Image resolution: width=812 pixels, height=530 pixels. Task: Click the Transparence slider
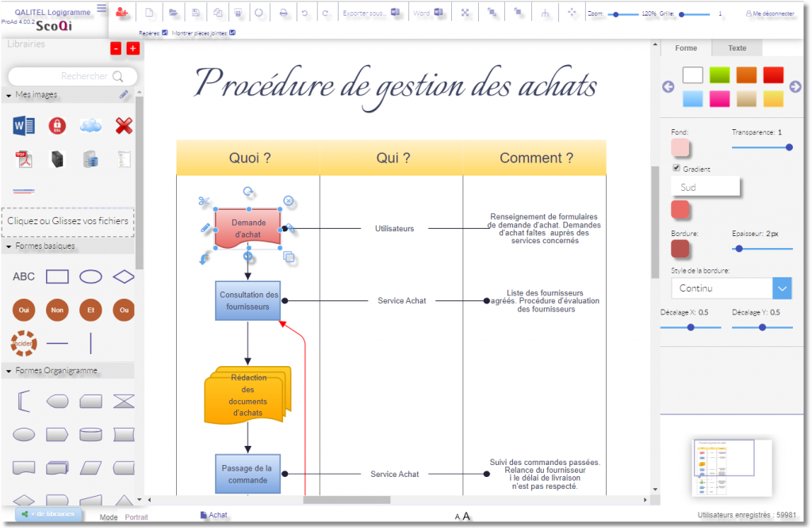tap(762, 147)
